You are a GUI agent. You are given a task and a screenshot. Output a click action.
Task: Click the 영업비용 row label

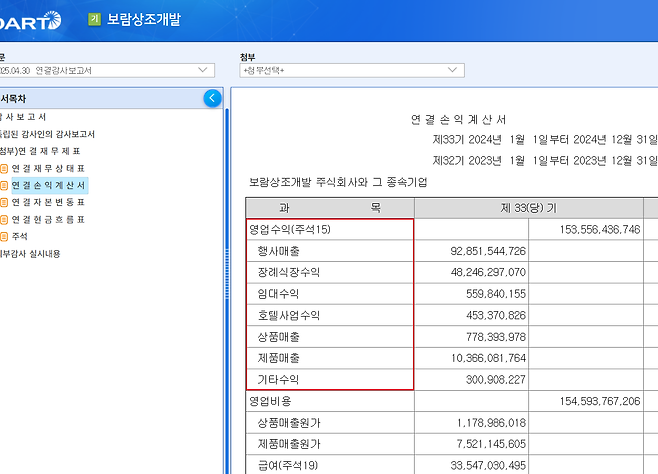[270, 401]
